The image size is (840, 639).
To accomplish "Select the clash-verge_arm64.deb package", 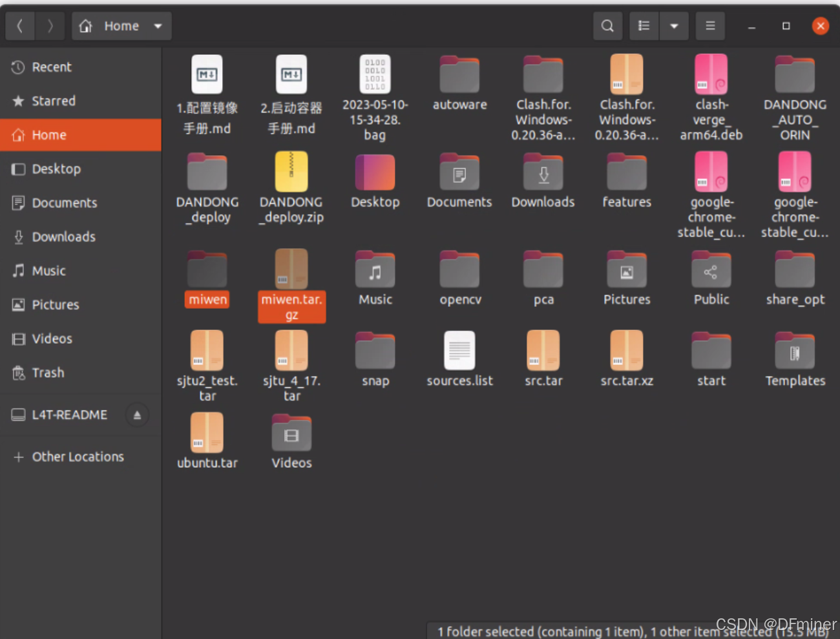I will tap(711, 98).
